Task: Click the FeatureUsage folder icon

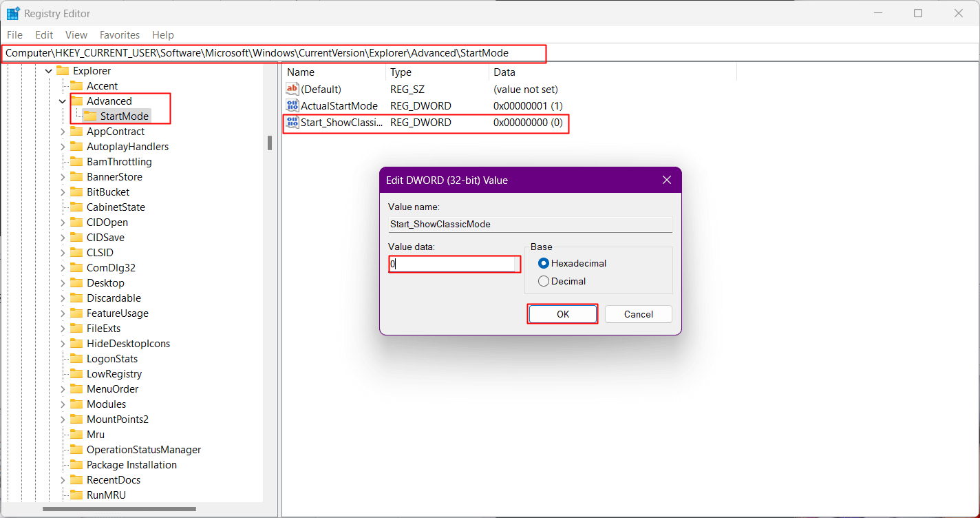Action: click(x=76, y=313)
